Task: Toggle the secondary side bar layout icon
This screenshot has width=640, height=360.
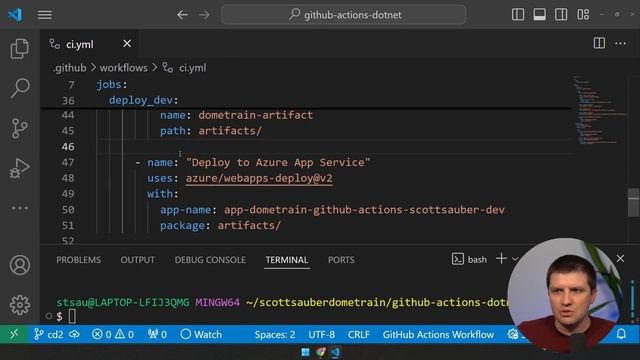Action: [561, 15]
